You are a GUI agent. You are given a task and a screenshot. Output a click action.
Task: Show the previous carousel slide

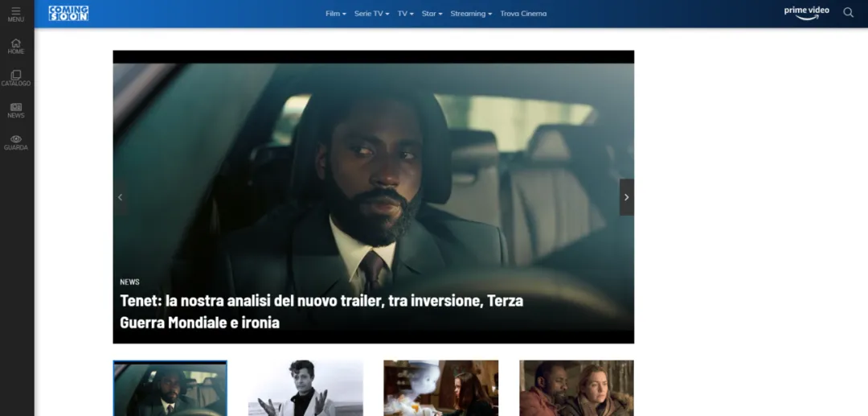click(120, 197)
